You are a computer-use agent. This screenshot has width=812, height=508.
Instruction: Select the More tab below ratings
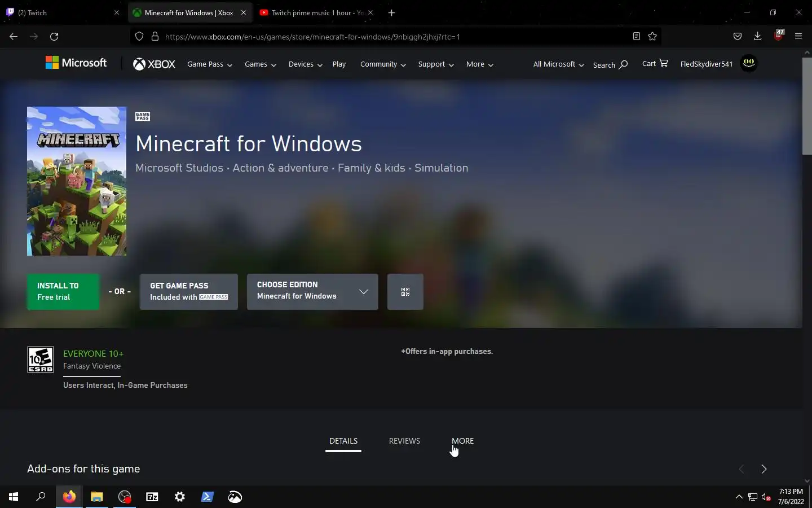462,441
